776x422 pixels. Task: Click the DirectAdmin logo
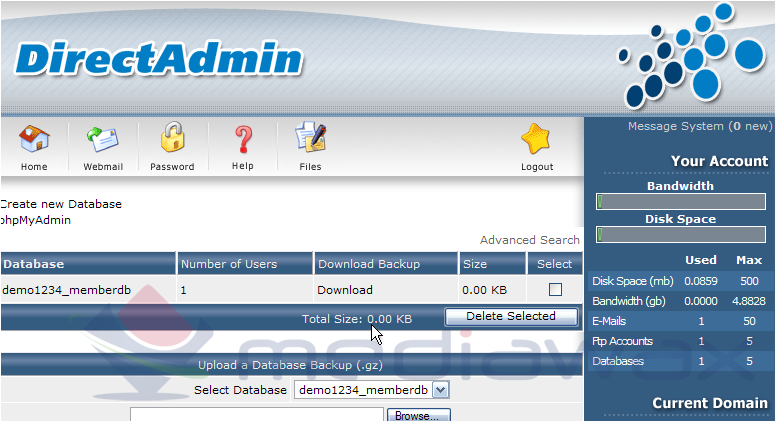[159, 59]
